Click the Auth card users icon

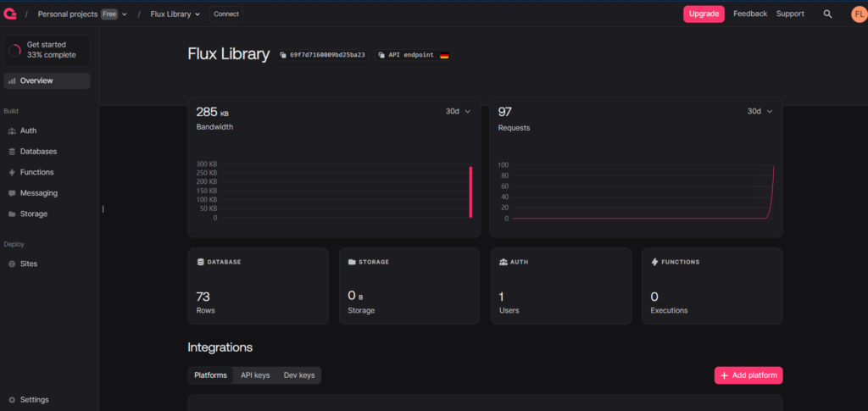point(504,262)
